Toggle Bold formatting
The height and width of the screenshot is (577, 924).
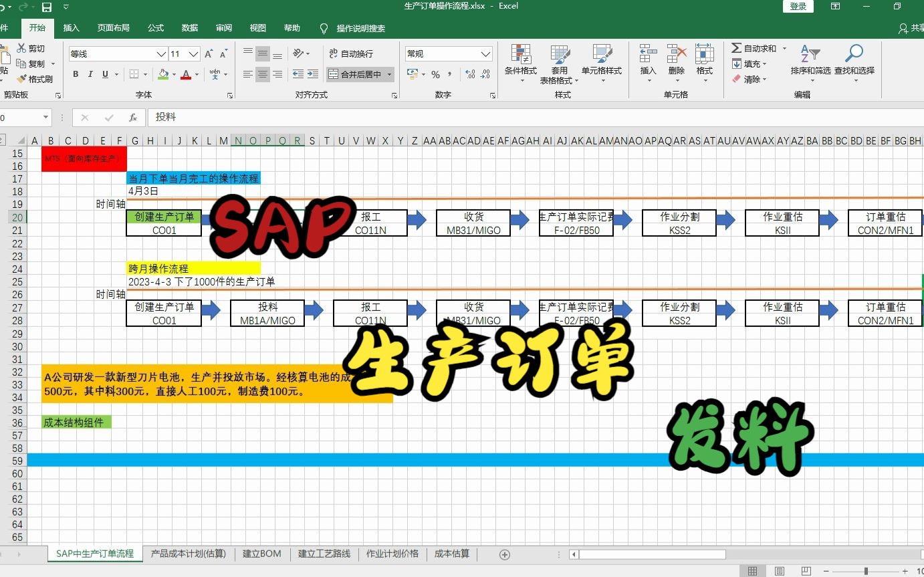tap(76, 74)
